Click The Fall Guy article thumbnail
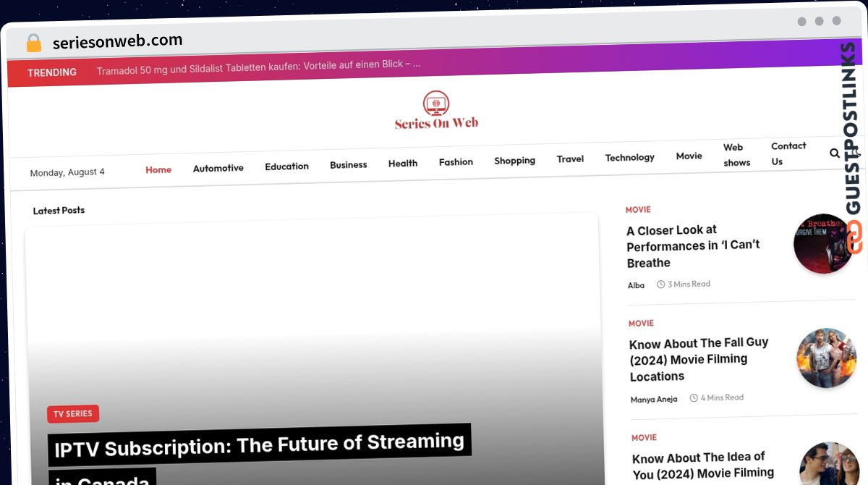The height and width of the screenshot is (485, 868). click(827, 358)
